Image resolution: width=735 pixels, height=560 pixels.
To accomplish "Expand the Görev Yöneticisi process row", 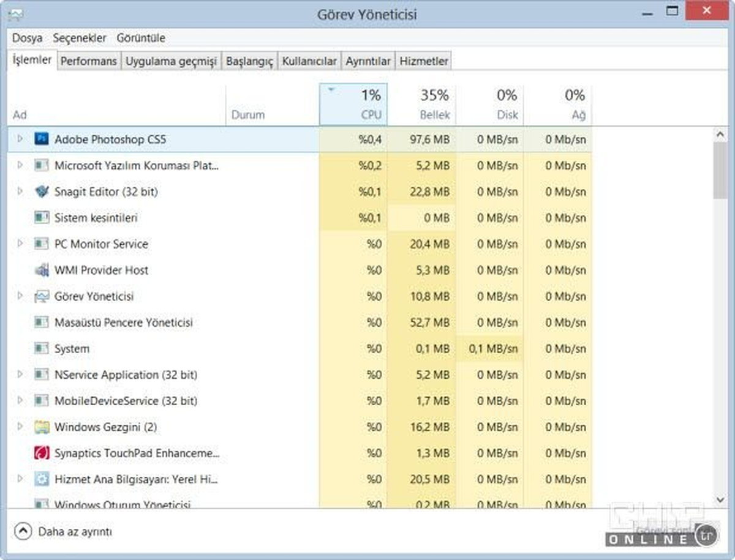I will [x=20, y=296].
